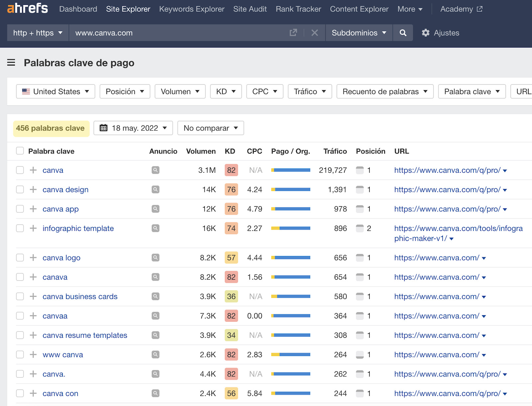Expand the canvaa row with plus

pyautogui.click(x=33, y=315)
